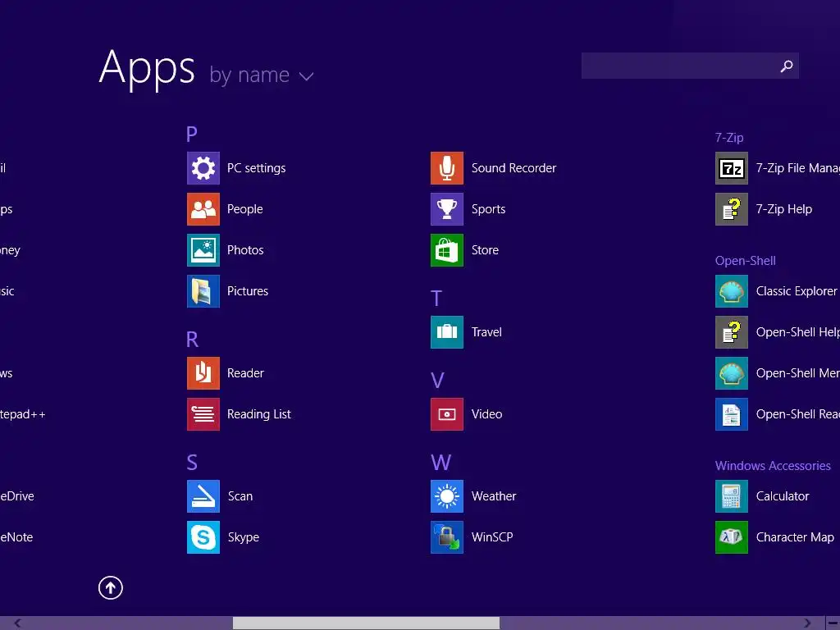
Task: Click the 'WinSCP' label
Action: [x=492, y=536]
